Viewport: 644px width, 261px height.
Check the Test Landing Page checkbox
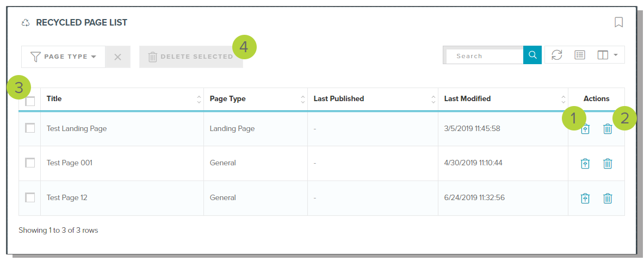[x=30, y=128]
